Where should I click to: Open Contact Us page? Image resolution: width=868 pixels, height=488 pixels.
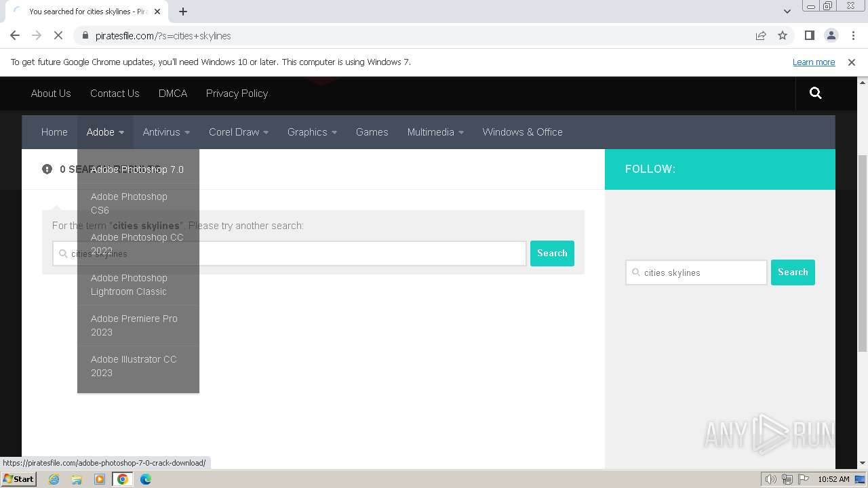tap(115, 94)
